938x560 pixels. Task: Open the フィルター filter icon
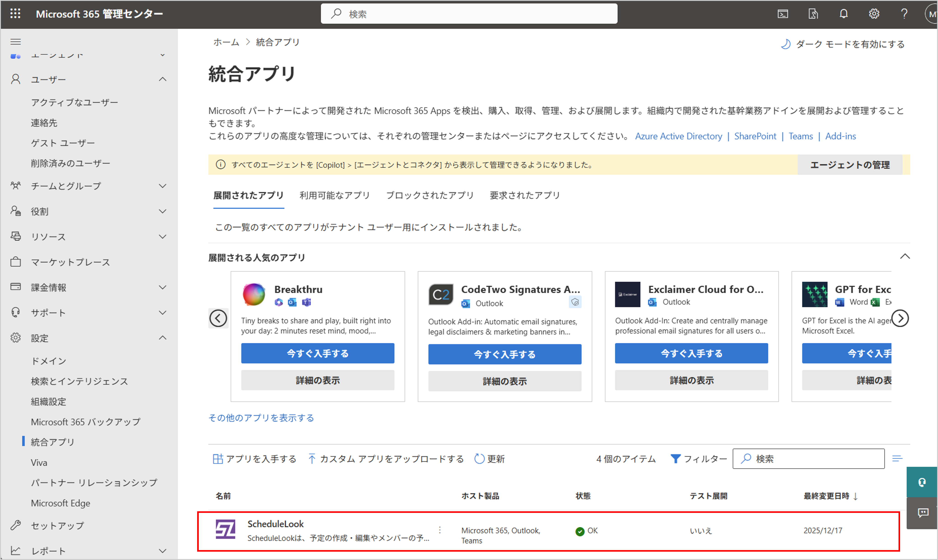click(675, 459)
